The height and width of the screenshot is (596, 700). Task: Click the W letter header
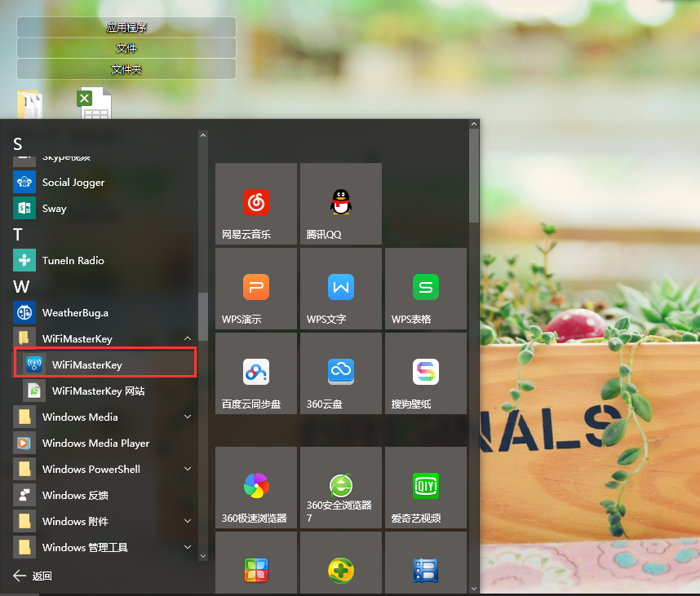pos(21,287)
